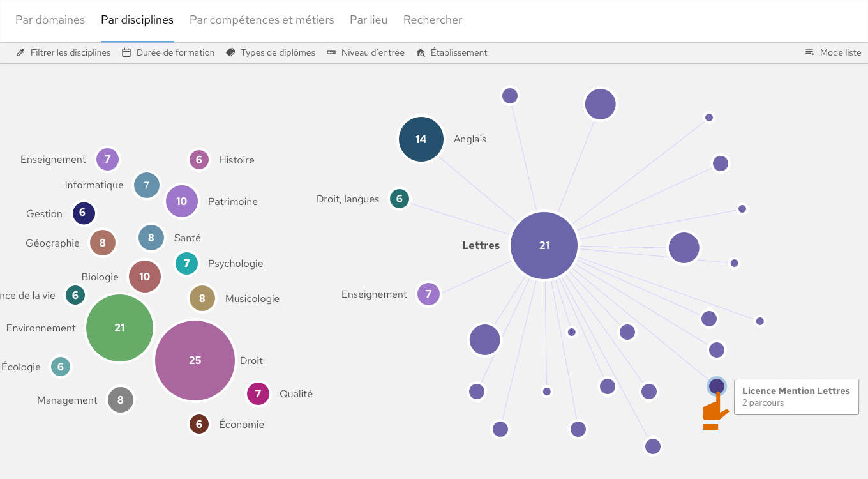The width and height of the screenshot is (868, 479).
Task: Open the Établissement filter
Action: pyautogui.click(x=452, y=52)
